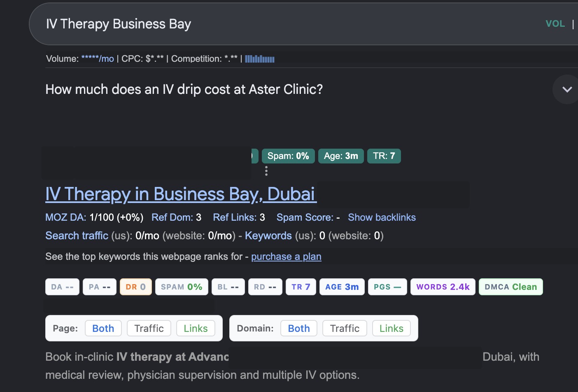
Task: Click the volume trend bar chart sparkline
Action: pos(260,59)
